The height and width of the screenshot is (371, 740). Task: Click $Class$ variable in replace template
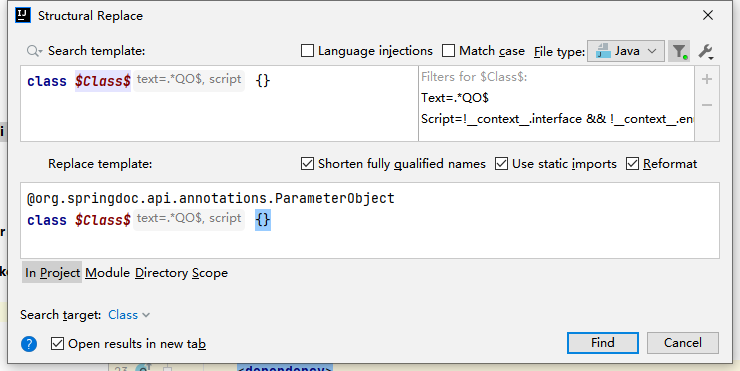[x=102, y=220]
